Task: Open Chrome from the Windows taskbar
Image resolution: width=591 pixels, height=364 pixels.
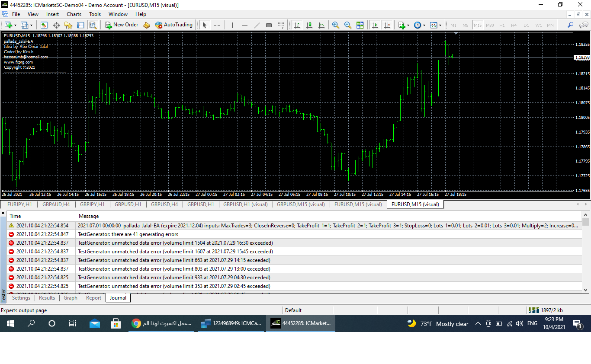Action: tap(136, 323)
